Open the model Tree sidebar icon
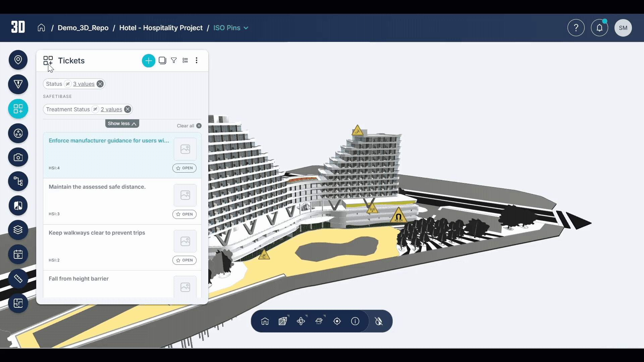 (x=18, y=181)
